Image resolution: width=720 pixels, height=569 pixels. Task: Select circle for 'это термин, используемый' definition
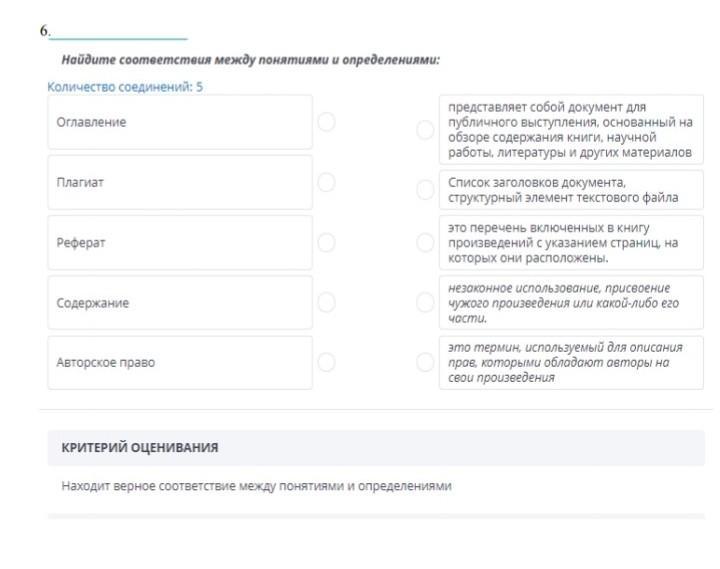[425, 362]
